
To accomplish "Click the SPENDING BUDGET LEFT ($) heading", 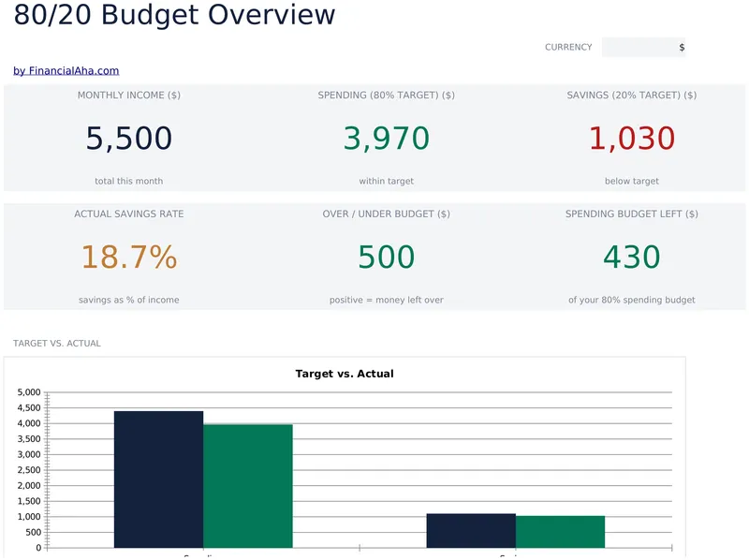I will tap(631, 214).
